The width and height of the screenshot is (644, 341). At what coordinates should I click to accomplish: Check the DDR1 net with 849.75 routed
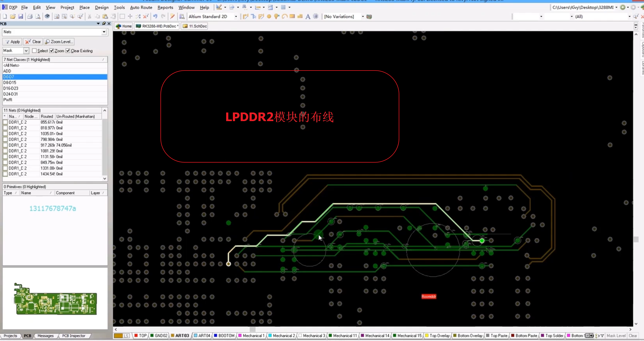5,162
